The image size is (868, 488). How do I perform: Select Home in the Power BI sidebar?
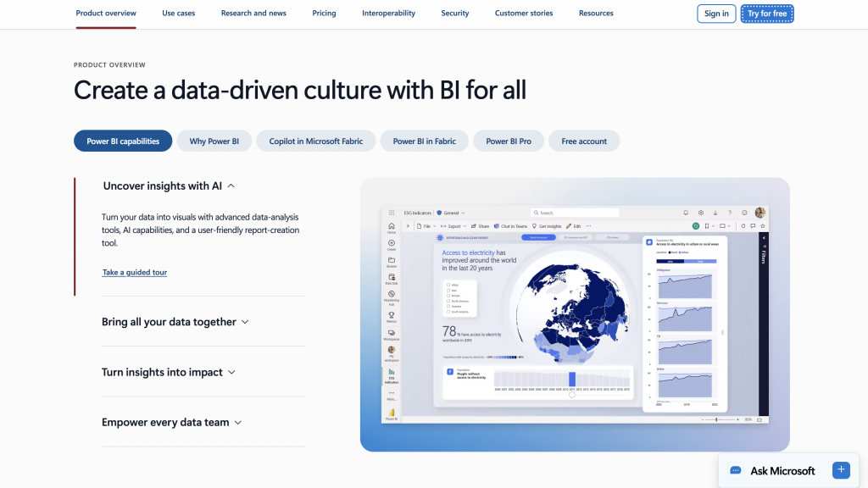[392, 225]
